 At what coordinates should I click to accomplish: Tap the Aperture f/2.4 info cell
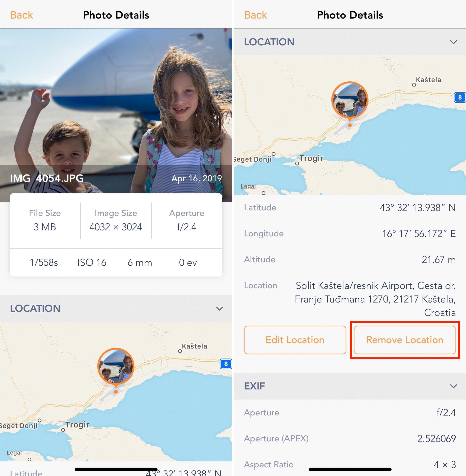[186, 220]
